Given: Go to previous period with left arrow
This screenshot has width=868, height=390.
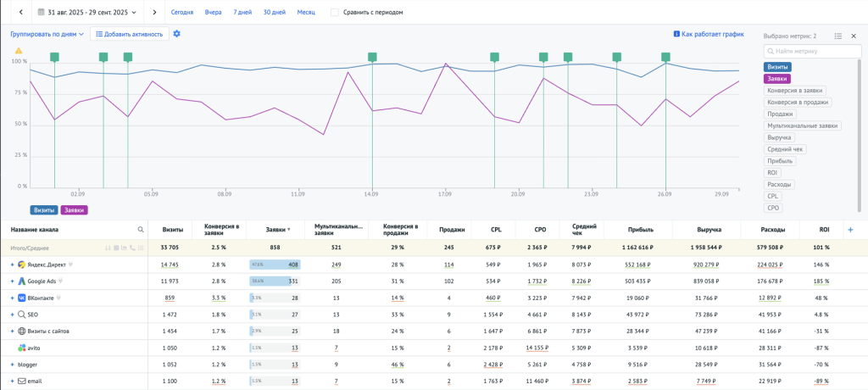Looking at the screenshot, I should (21, 13).
